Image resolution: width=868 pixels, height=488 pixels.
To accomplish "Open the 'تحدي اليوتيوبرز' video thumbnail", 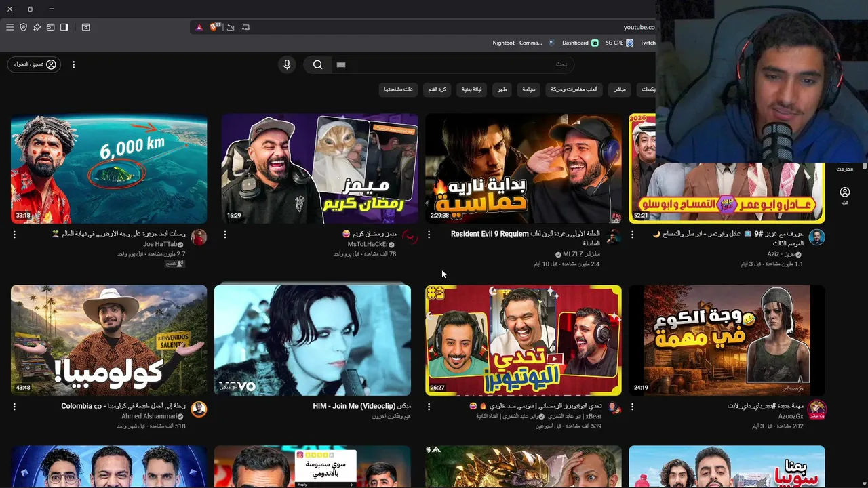I will [523, 340].
